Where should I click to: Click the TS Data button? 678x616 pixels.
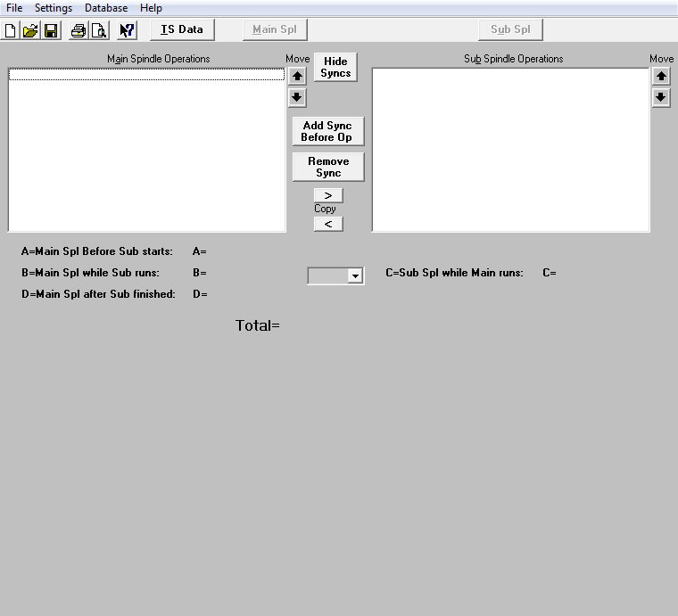tap(182, 29)
